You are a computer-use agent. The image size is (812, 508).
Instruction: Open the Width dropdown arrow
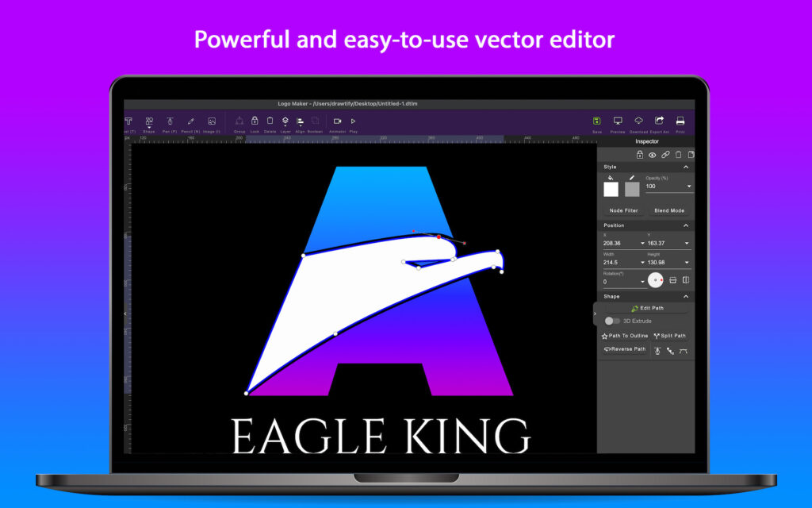[642, 262]
